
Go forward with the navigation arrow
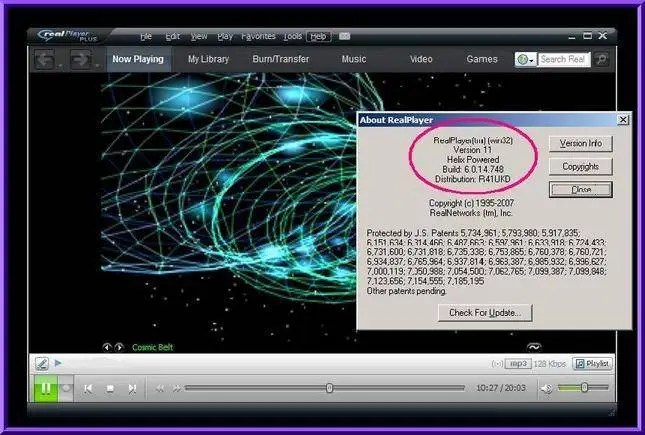(81, 60)
